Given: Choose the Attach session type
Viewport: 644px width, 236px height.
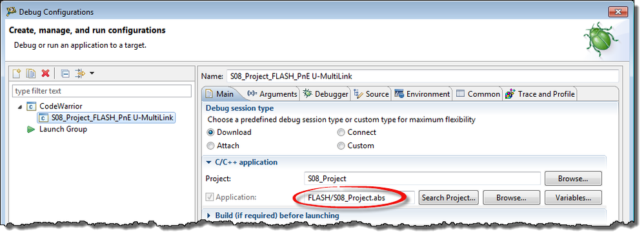Looking at the screenshot, I should click(x=223, y=146).
